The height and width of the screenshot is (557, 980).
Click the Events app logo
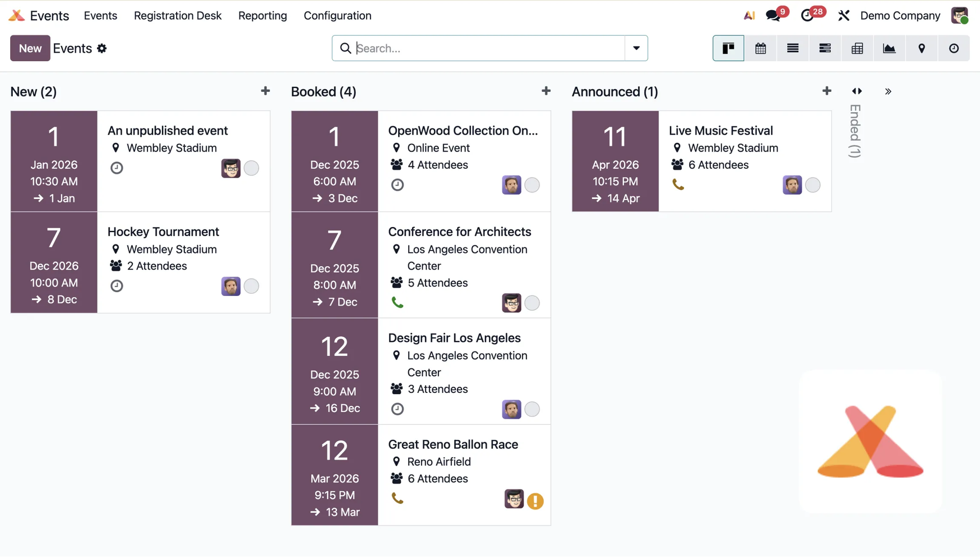(x=16, y=16)
